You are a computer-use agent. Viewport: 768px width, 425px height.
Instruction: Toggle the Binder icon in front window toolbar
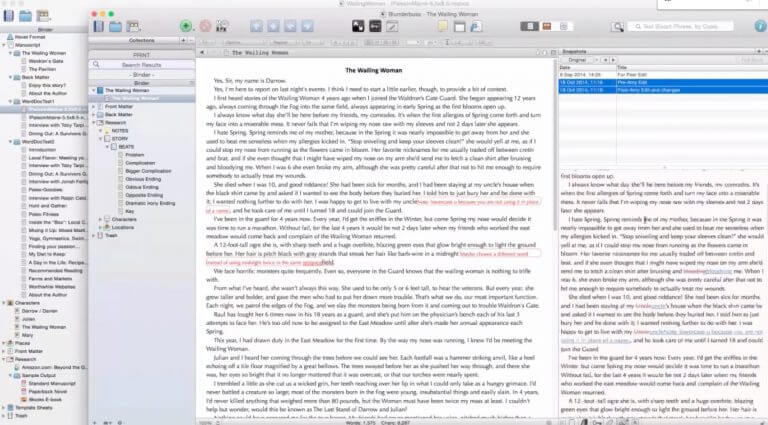[x=98, y=26]
